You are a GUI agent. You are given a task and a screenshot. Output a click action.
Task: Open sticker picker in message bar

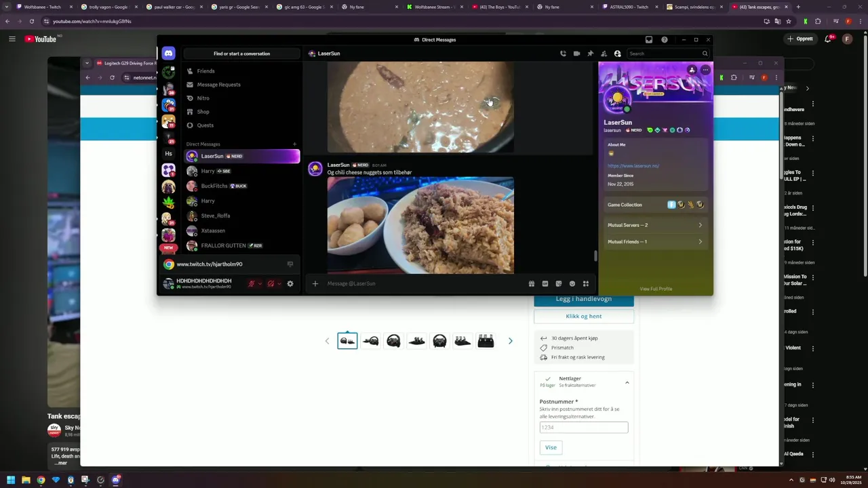click(x=559, y=283)
